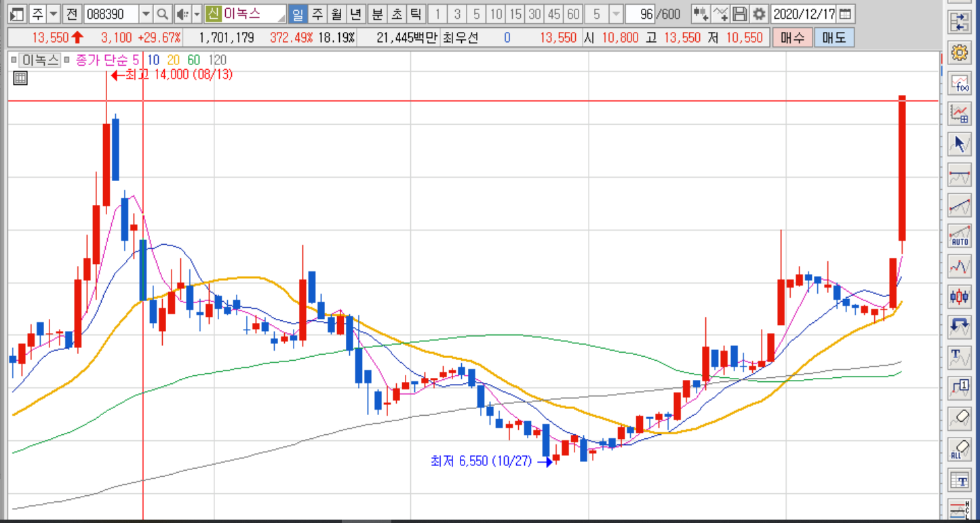The image size is (980, 523).
Task: Open the calendar date picker icon
Action: click(x=846, y=14)
